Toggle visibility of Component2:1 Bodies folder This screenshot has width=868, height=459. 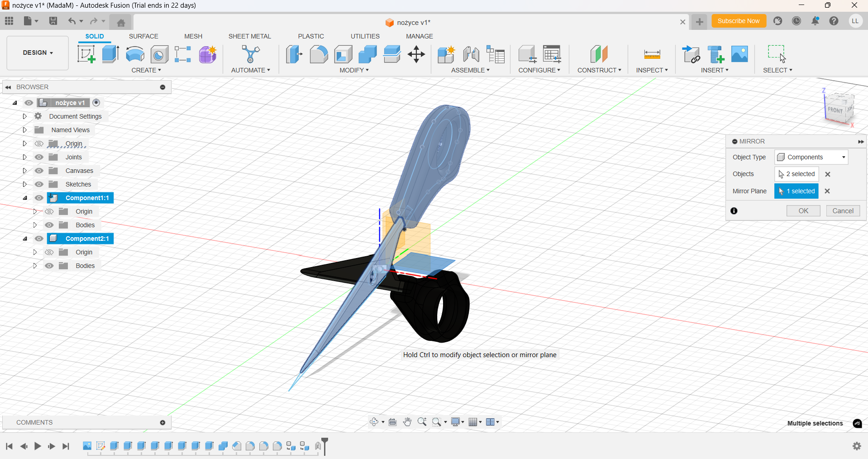49,266
